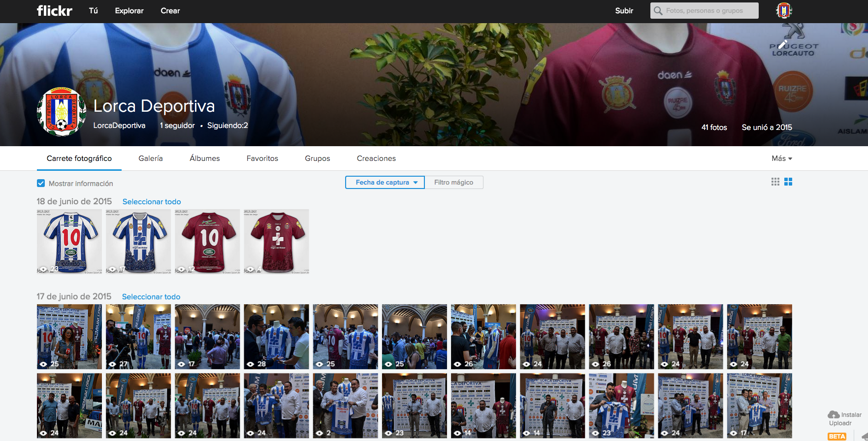Screen dimensions: 868x441
Task: Click the search magnifier icon
Action: (x=658, y=11)
